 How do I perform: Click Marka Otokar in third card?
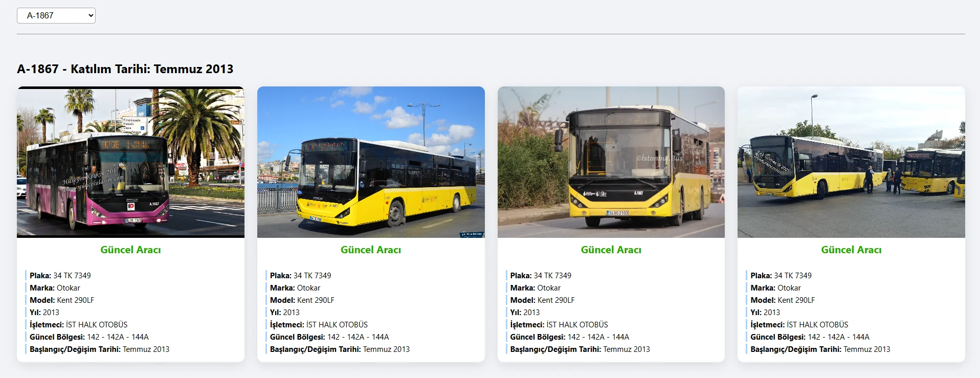(x=536, y=287)
